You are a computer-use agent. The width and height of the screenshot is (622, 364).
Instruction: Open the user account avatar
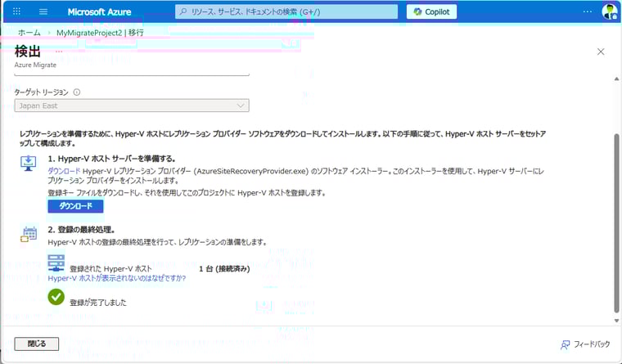609,11
